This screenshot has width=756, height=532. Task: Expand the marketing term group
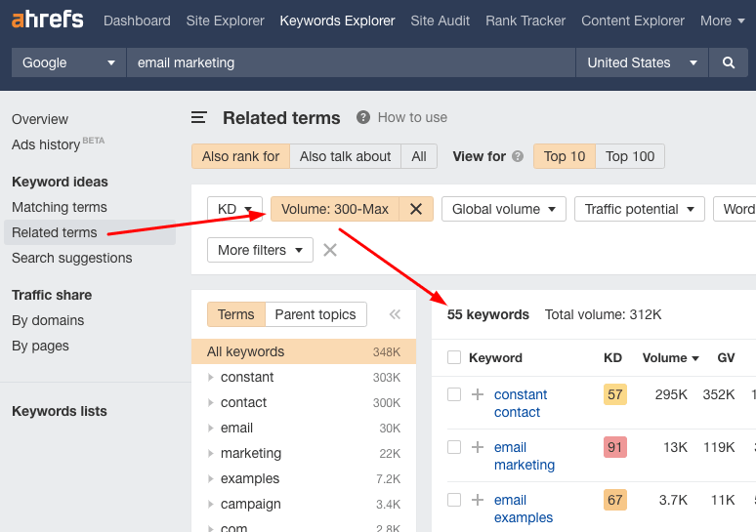211,454
